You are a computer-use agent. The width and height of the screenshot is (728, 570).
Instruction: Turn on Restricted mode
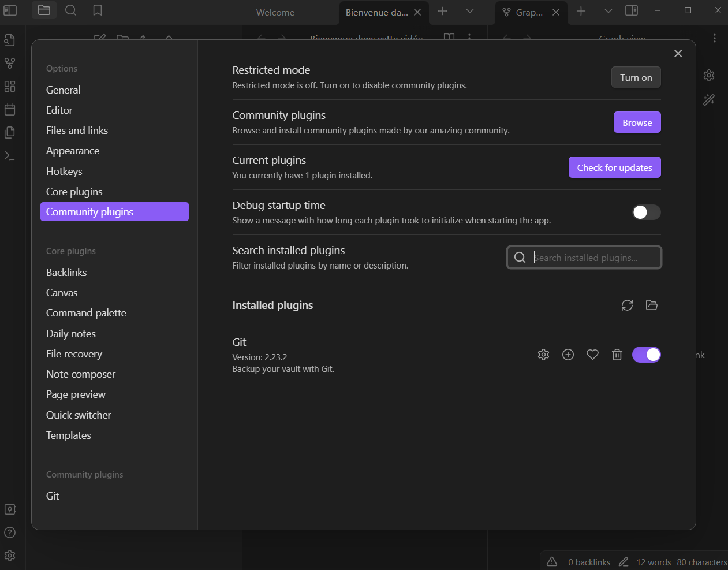(x=636, y=77)
